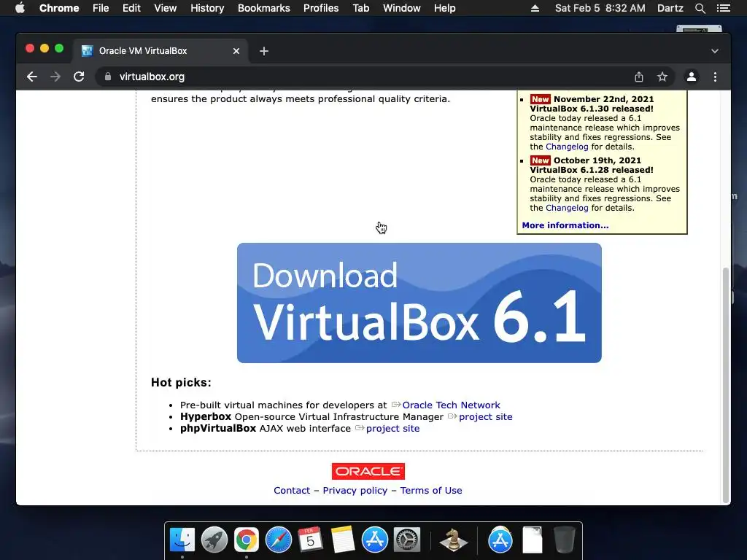Screen dimensions: 747x560
Task: Click the browser forward arrow
Action: click(x=55, y=77)
